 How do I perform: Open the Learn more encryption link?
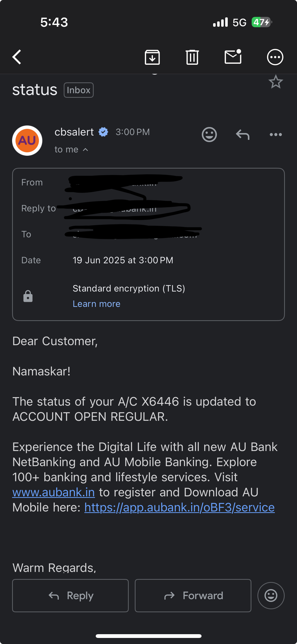coord(96,304)
